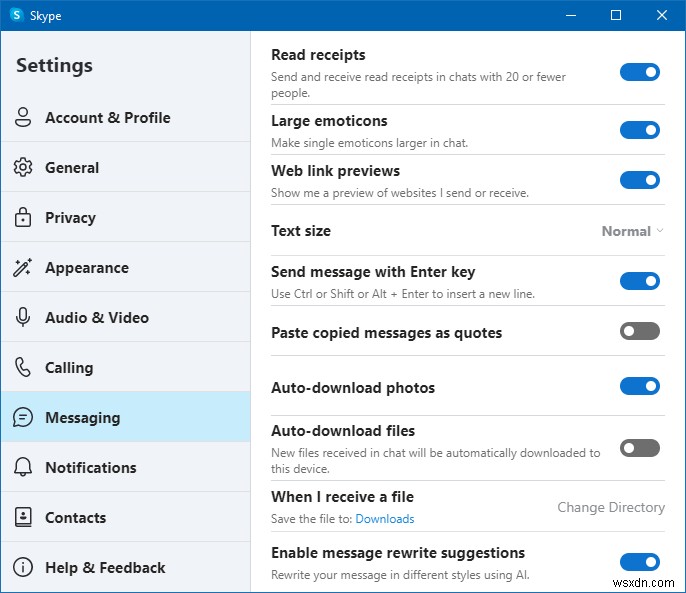Turn off message rewrite suggestions toggle
Viewport: 686px width, 593px height.
click(640, 562)
